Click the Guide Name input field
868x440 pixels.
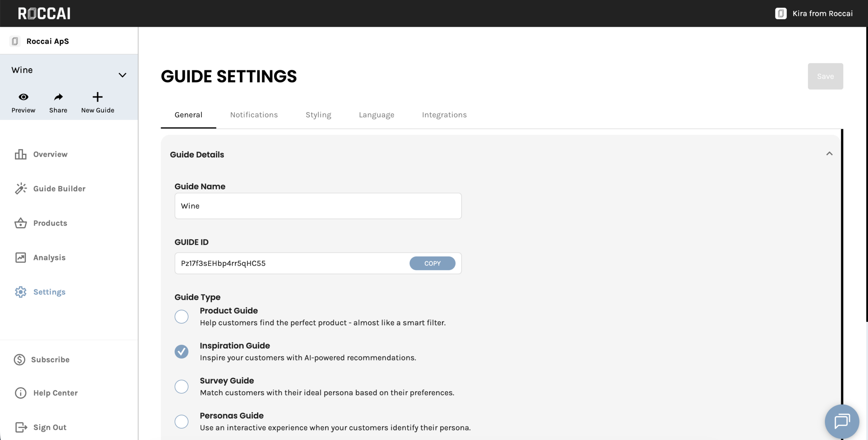click(318, 206)
